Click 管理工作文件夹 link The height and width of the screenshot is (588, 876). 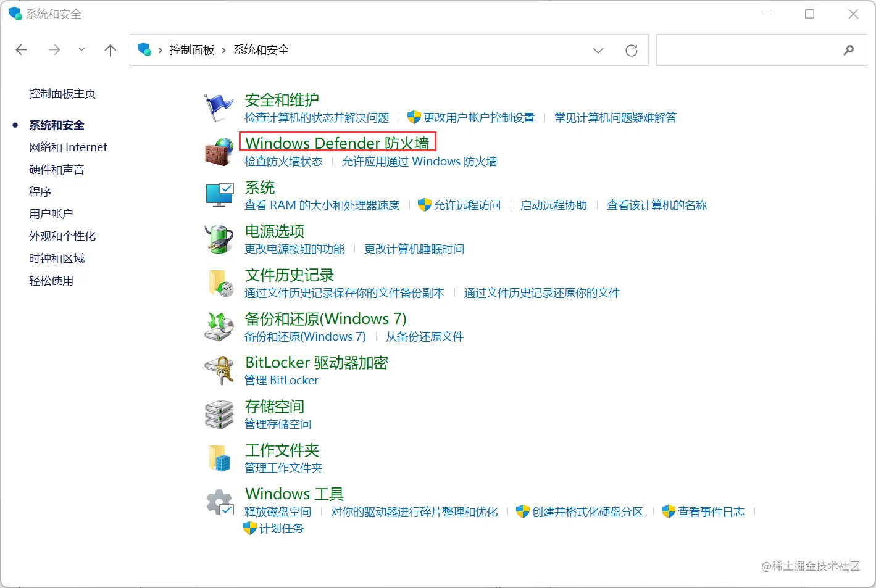click(283, 468)
